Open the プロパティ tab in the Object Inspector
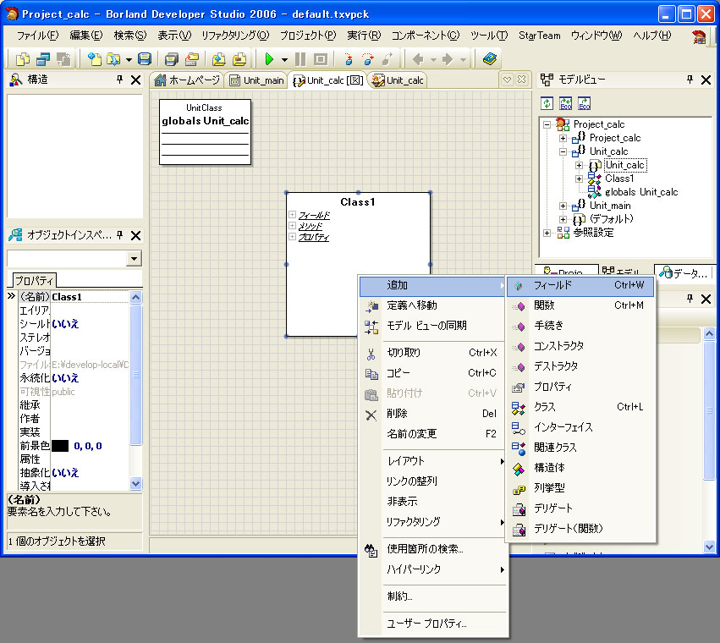This screenshot has width=720, height=643. 34,280
